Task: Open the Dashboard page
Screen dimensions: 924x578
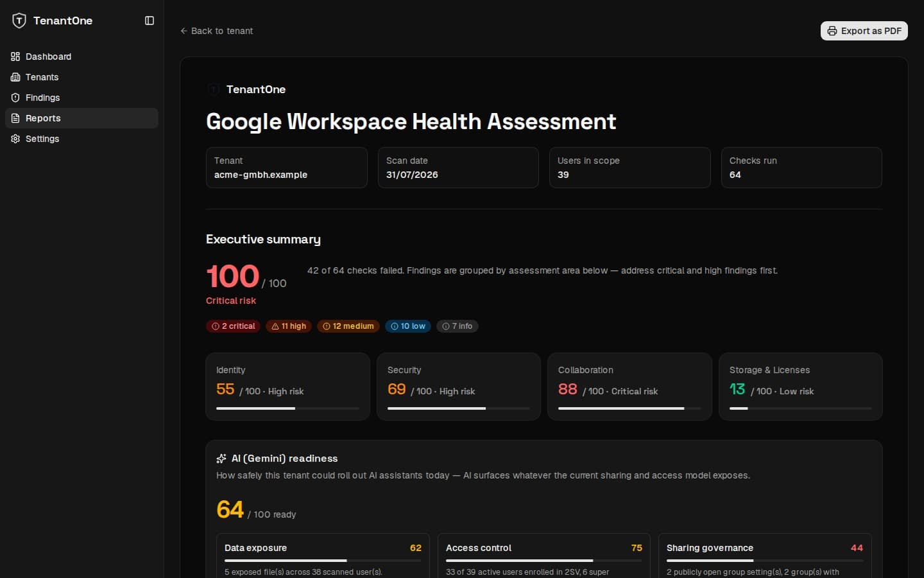Action: point(81,57)
